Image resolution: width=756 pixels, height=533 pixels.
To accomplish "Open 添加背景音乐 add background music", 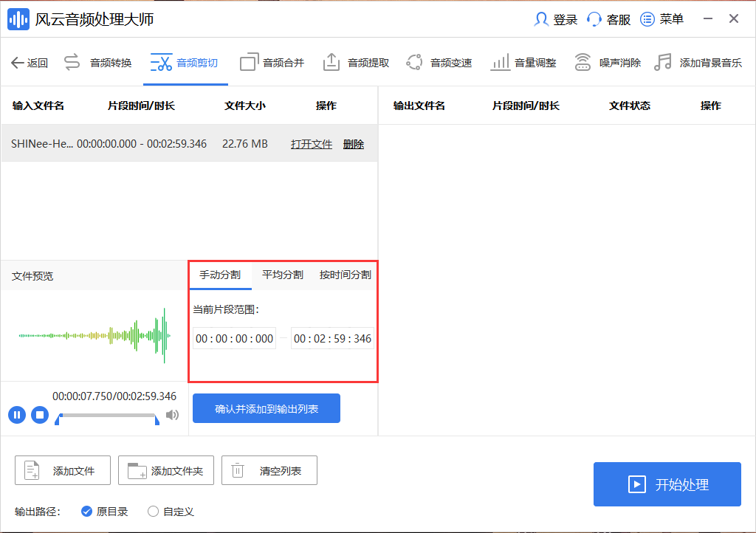I will pos(698,63).
